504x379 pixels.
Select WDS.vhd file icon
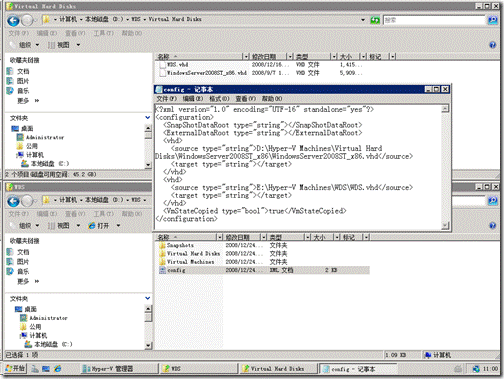coord(162,65)
